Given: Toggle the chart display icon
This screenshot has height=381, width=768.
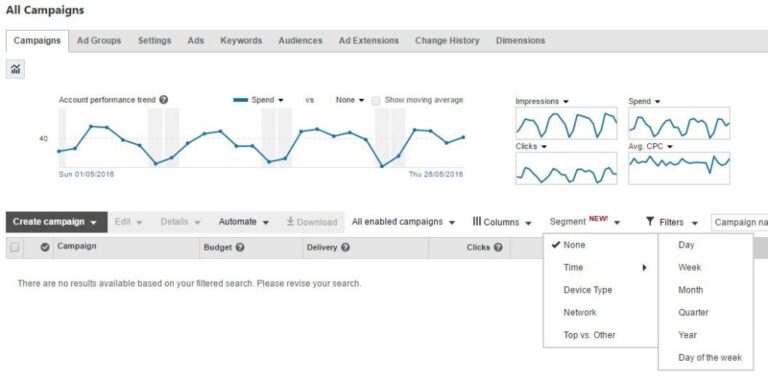Looking at the screenshot, I should click(15, 70).
